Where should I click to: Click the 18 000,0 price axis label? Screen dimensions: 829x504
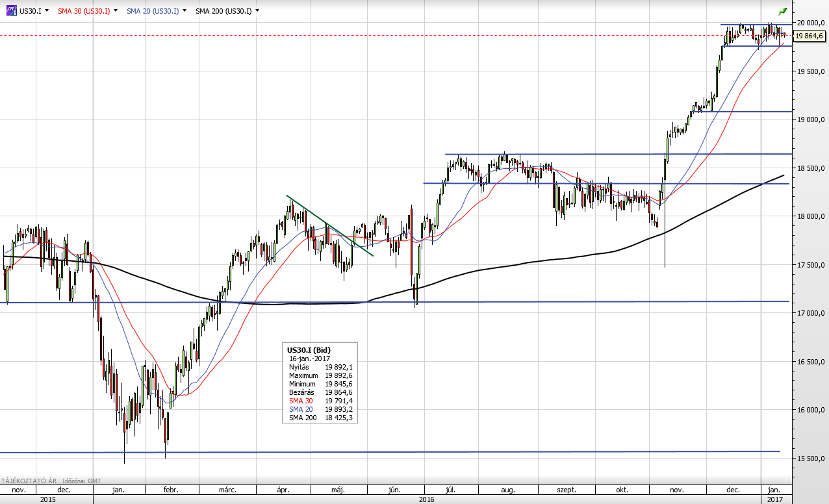pyautogui.click(x=810, y=216)
